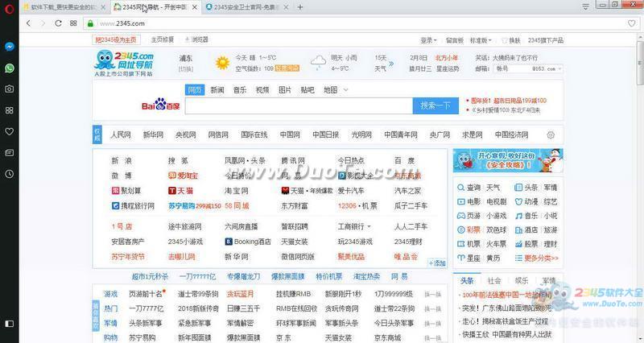Open start page grid button in toolbar
Viewport: 644px width, 343px height.
pos(73,23)
